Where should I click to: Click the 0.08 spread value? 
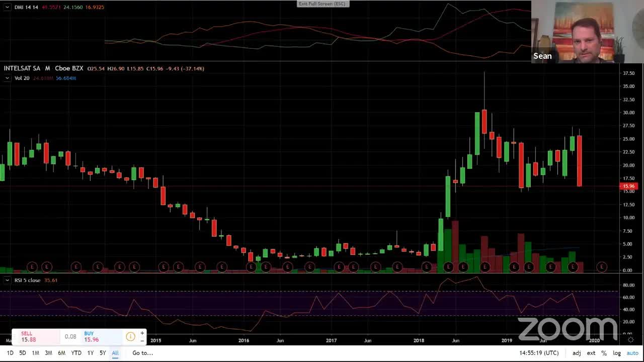(70, 336)
